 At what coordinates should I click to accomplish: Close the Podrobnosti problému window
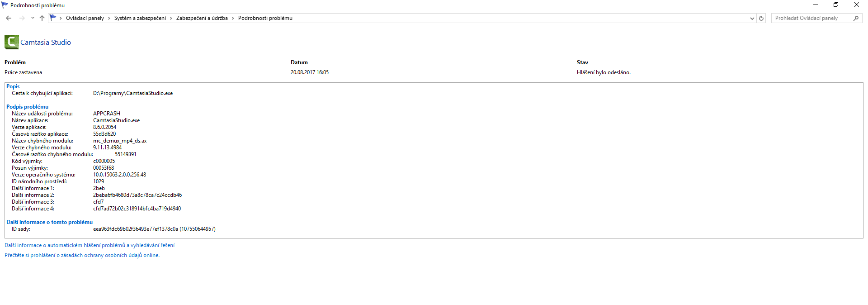(x=857, y=5)
